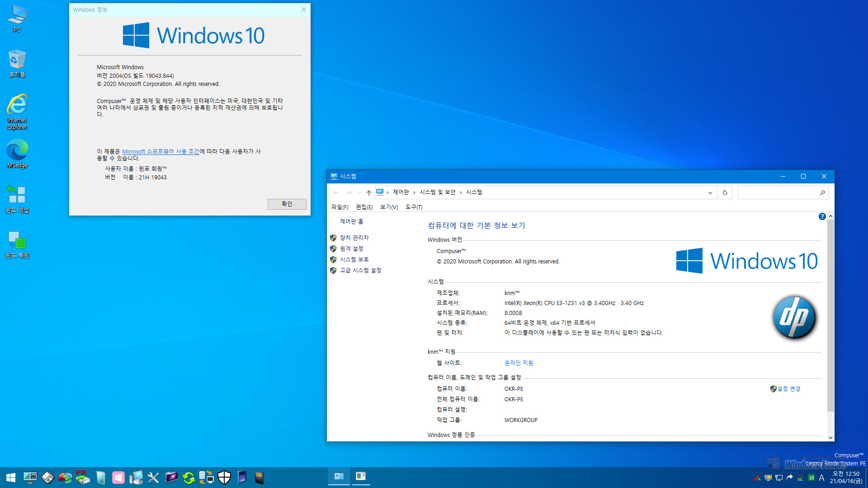Toggle the A input language indicator
This screenshot has height=488, width=868.
point(822,478)
